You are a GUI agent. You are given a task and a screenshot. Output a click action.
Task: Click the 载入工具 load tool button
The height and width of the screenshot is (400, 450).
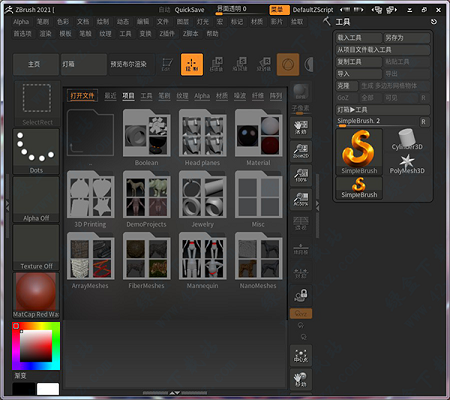359,38
